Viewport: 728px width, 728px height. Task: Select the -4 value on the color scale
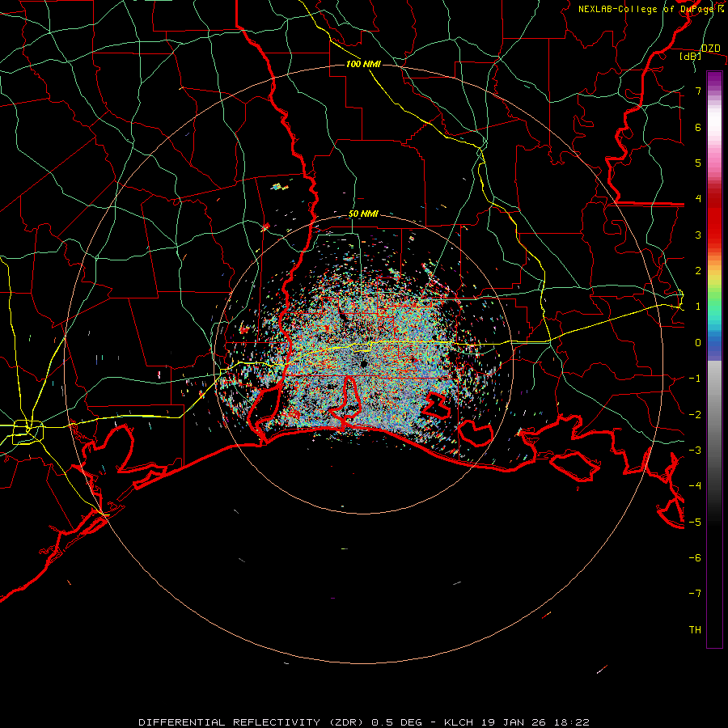[x=695, y=486]
